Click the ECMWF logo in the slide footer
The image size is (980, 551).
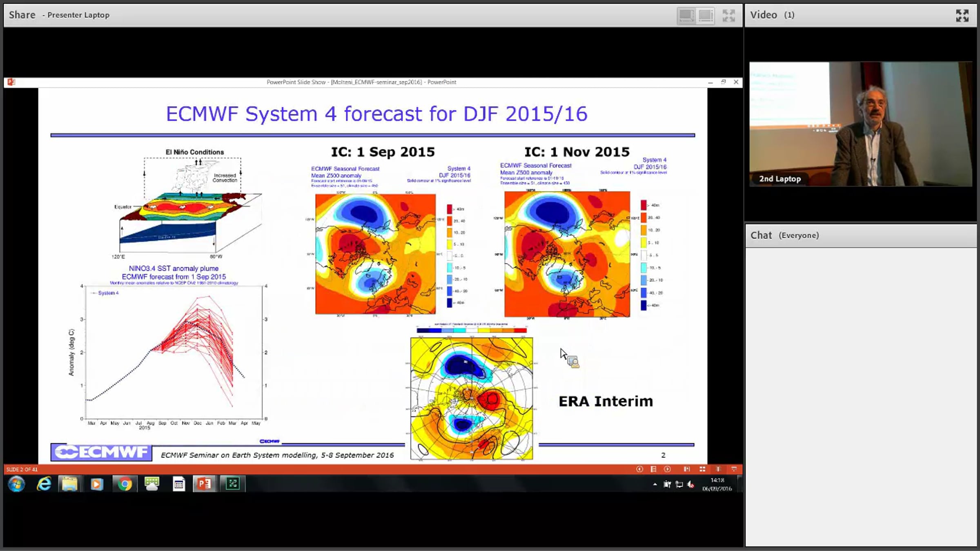click(x=101, y=452)
